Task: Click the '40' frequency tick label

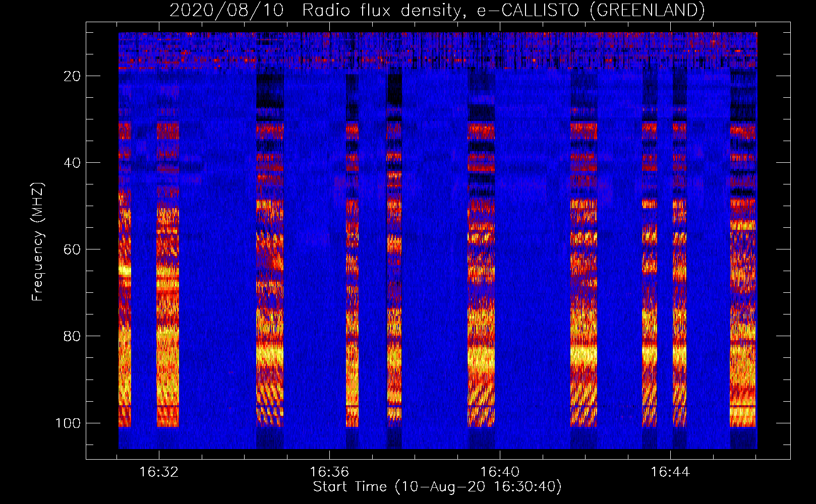Action: pyautogui.click(x=72, y=163)
